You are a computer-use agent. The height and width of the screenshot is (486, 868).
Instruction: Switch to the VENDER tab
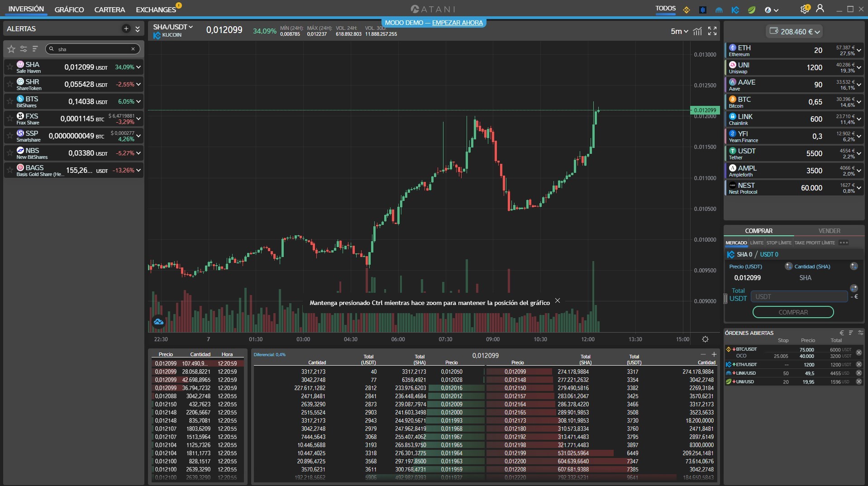[x=829, y=231]
